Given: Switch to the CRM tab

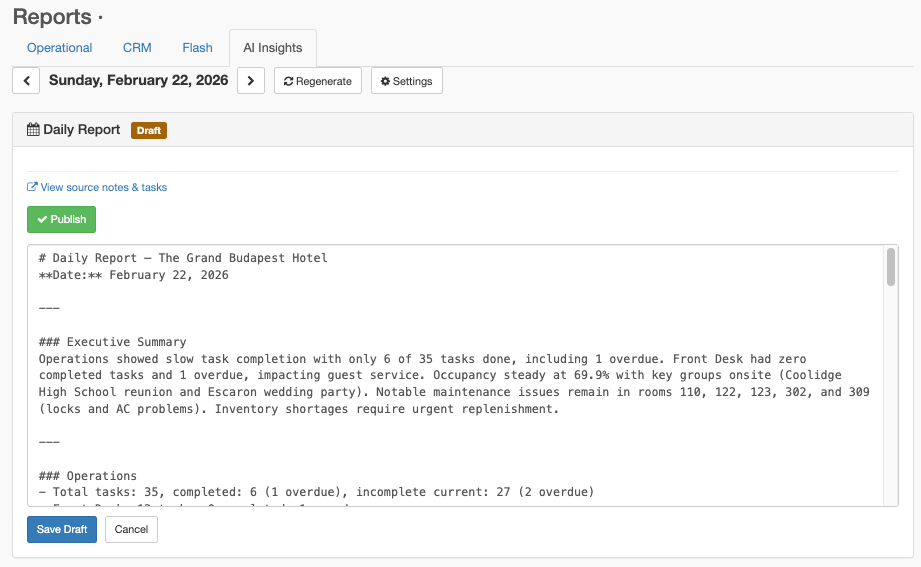Looking at the screenshot, I should tap(137, 48).
